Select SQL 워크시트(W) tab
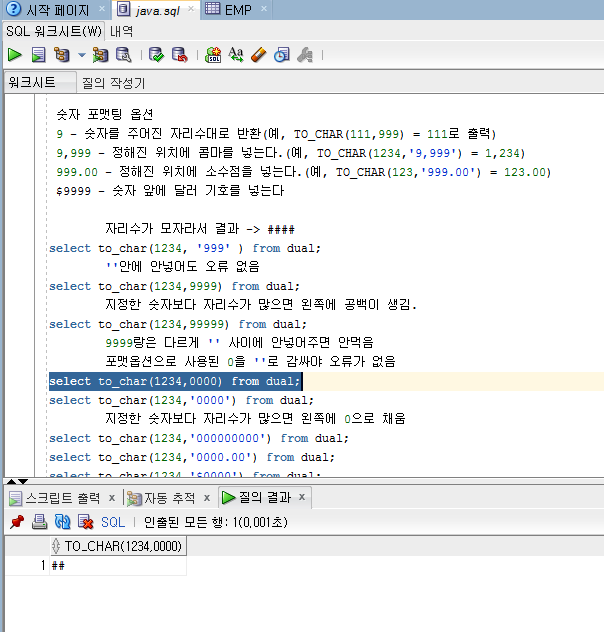604x632 pixels. (x=54, y=31)
